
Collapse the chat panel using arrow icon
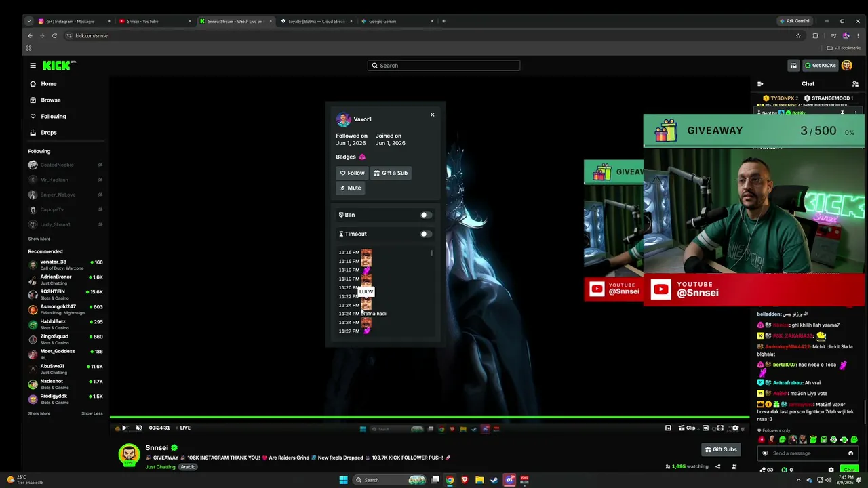760,84
